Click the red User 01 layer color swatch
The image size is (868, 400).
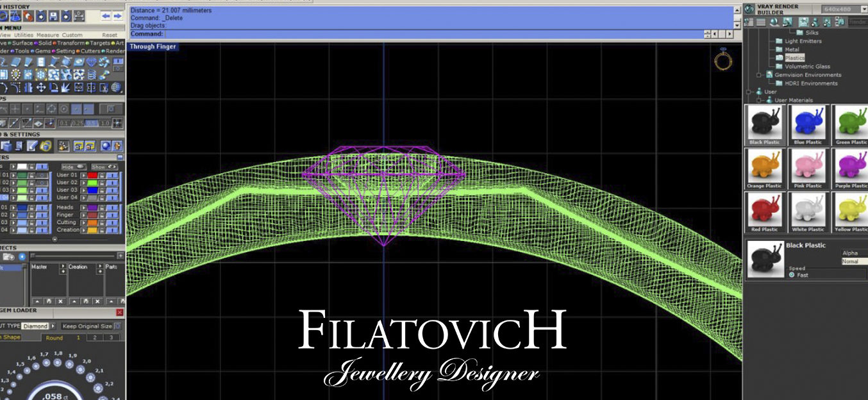click(x=92, y=174)
